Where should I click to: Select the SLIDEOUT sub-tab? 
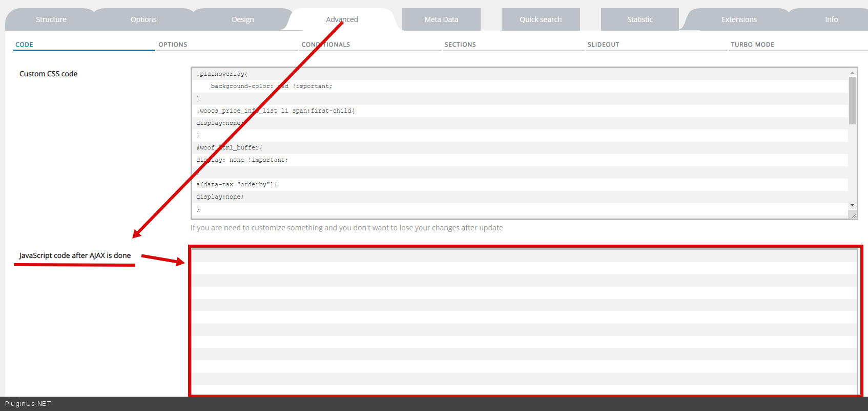coord(603,45)
